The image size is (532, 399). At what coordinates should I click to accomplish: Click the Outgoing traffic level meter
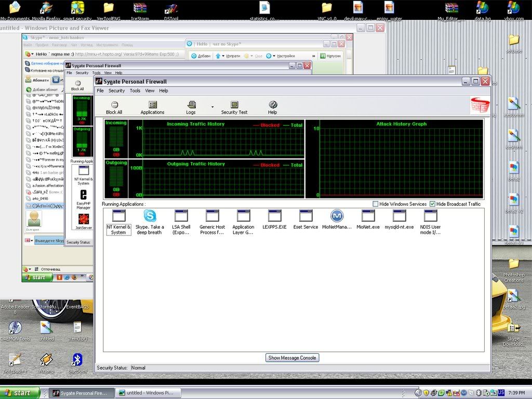(116, 179)
